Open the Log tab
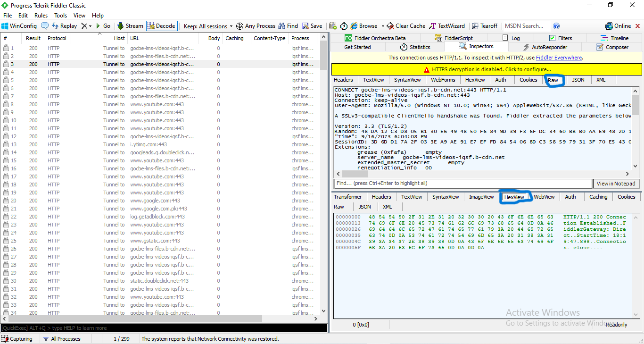This screenshot has height=344, width=644. coord(511,38)
